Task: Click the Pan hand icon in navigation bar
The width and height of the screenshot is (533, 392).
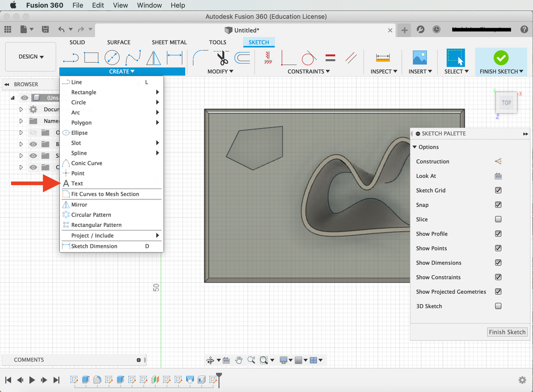Action: pyautogui.click(x=238, y=360)
